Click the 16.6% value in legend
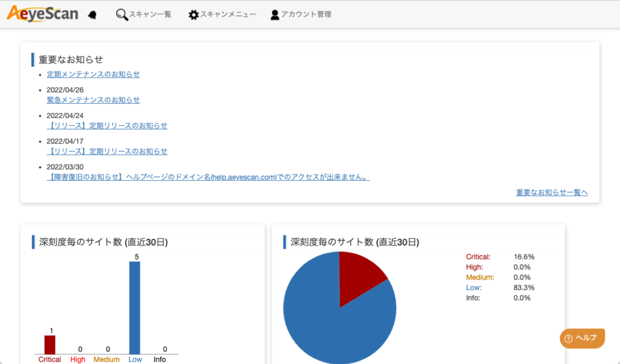The image size is (620, 364). 524,257
